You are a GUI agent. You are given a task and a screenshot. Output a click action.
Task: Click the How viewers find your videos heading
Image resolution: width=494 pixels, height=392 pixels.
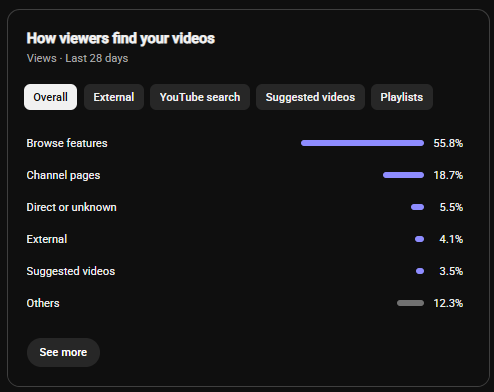point(121,38)
